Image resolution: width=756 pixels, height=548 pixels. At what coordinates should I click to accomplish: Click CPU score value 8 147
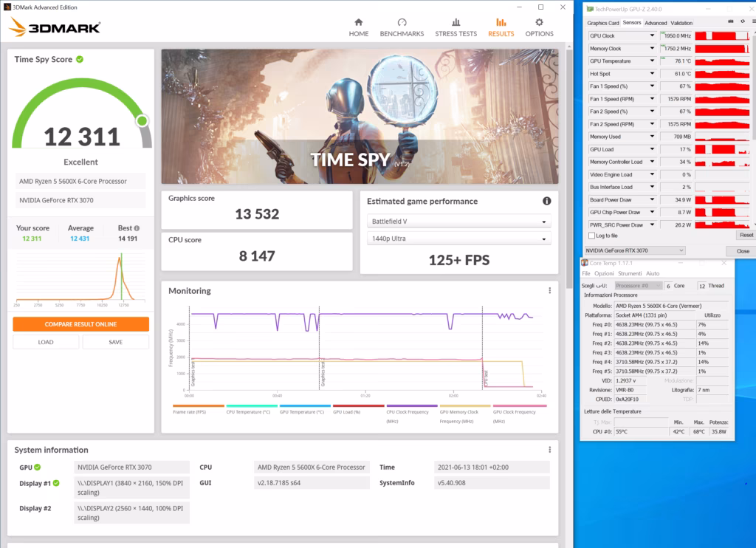257,256
